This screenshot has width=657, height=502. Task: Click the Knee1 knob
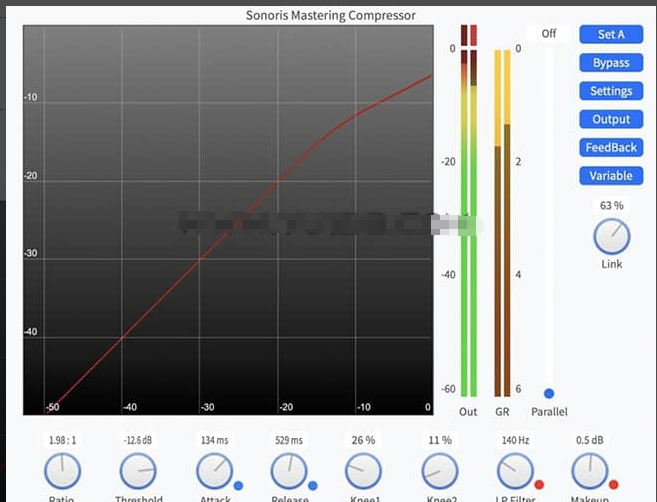click(x=363, y=471)
